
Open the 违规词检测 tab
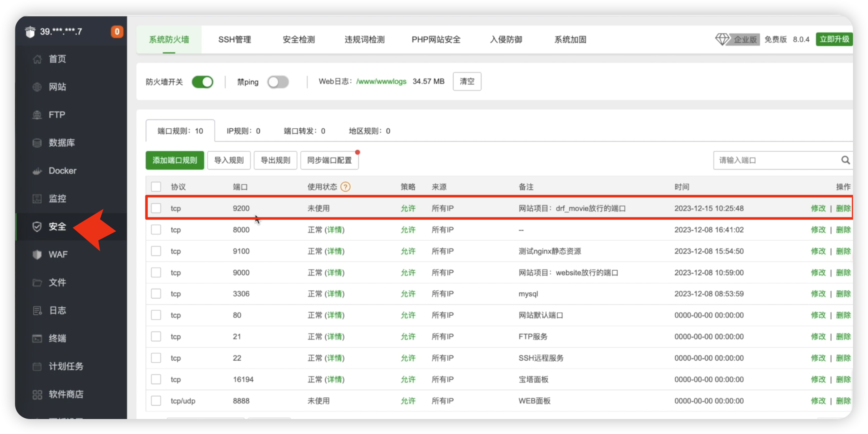click(364, 40)
